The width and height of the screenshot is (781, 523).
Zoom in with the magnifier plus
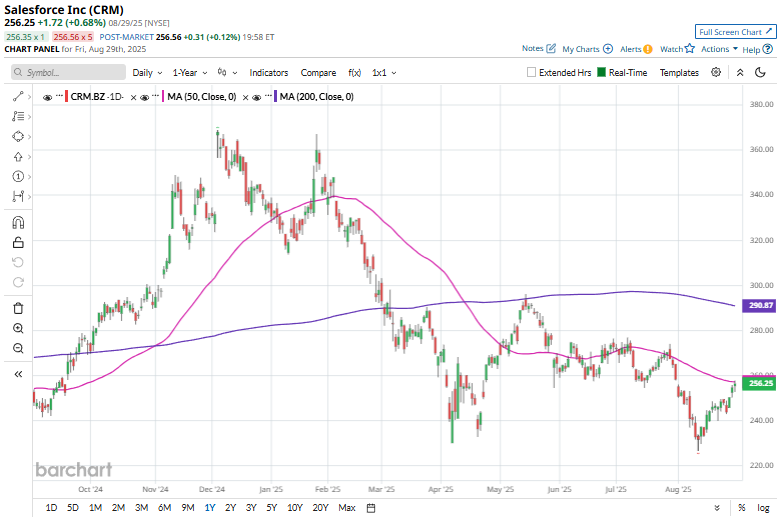18,328
